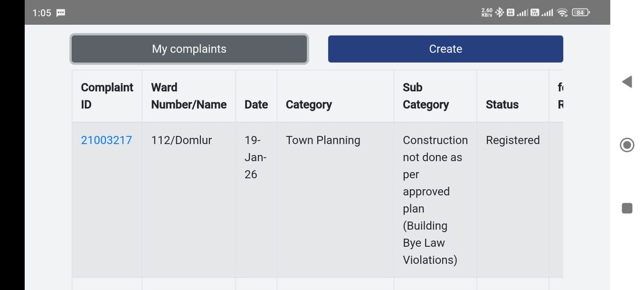Select the Construction not done sub category cell
644x290 pixels.
point(435,200)
